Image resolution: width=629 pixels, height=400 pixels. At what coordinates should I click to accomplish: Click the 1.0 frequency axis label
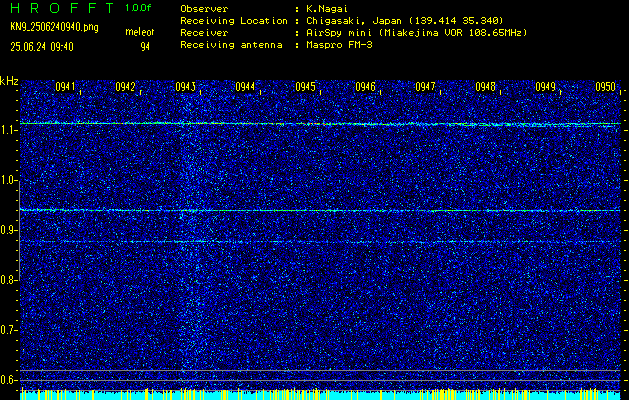[7, 180]
